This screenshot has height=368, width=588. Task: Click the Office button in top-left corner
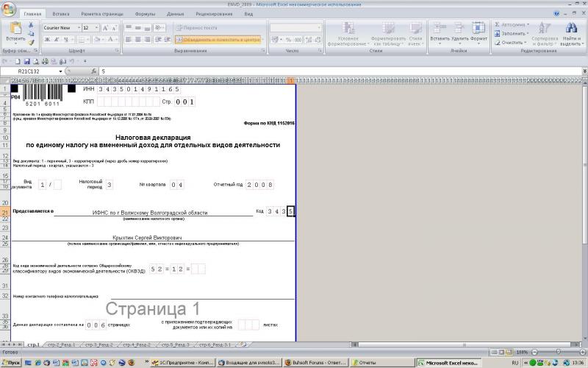coord(10,7)
